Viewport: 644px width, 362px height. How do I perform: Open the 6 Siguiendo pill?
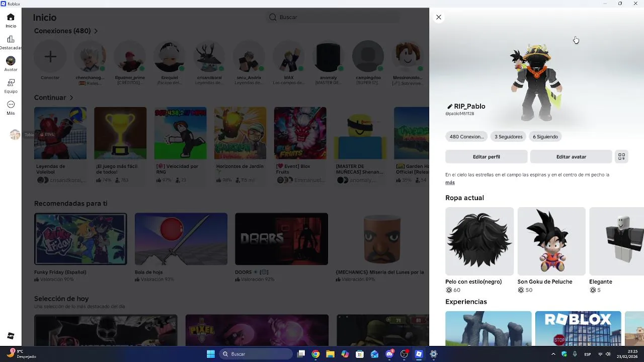[x=545, y=137]
